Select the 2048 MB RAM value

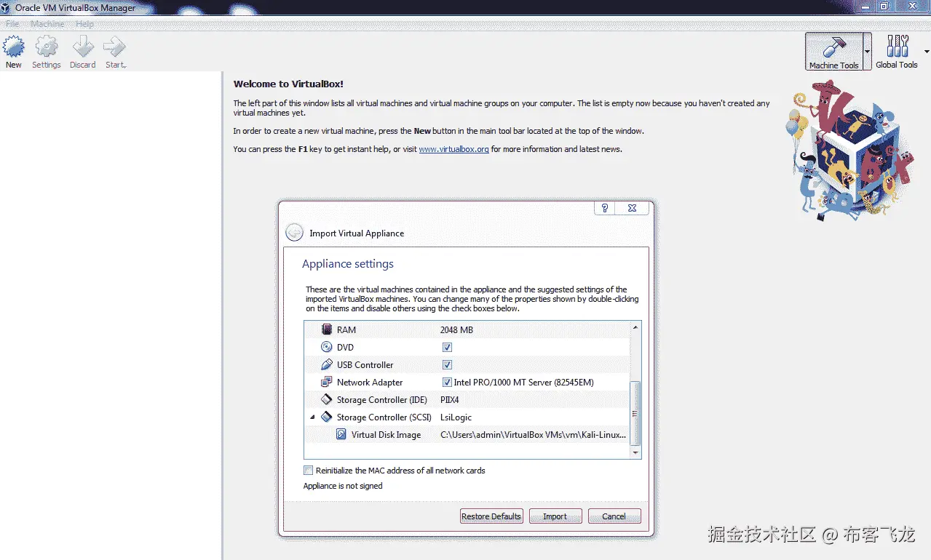(x=456, y=330)
